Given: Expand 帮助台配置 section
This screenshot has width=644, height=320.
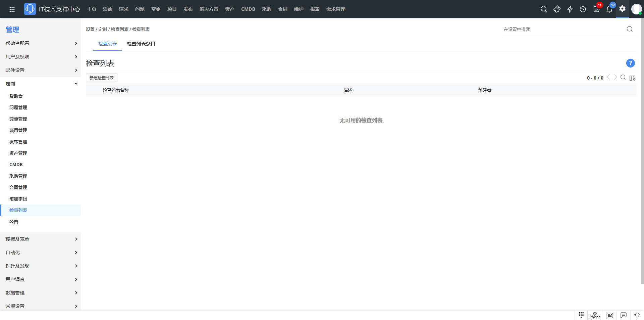Looking at the screenshot, I should point(40,43).
